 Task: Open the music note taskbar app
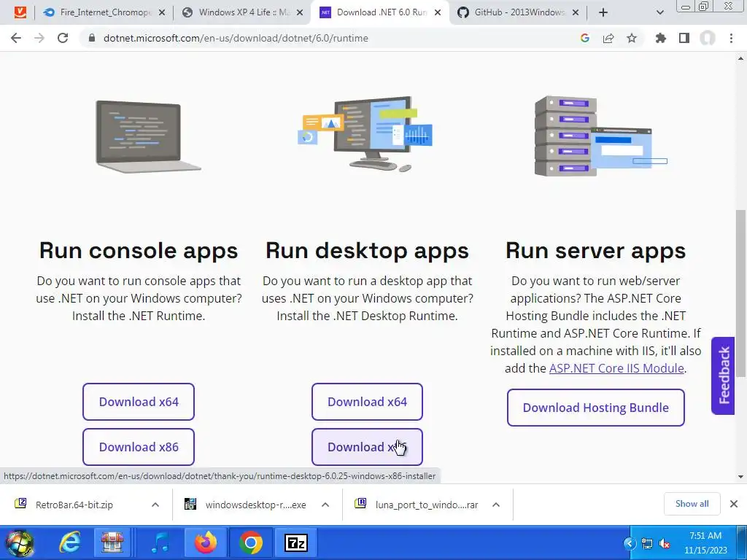pyautogui.click(x=160, y=542)
